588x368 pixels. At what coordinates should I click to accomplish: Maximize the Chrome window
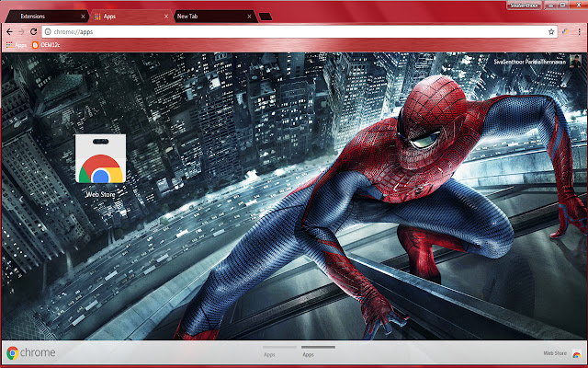click(x=563, y=6)
